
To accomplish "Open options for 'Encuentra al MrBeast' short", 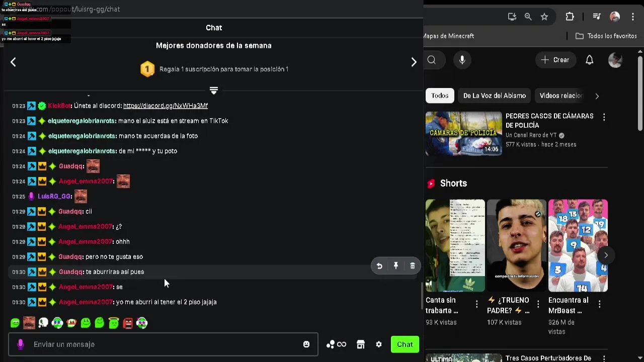I will point(599,304).
